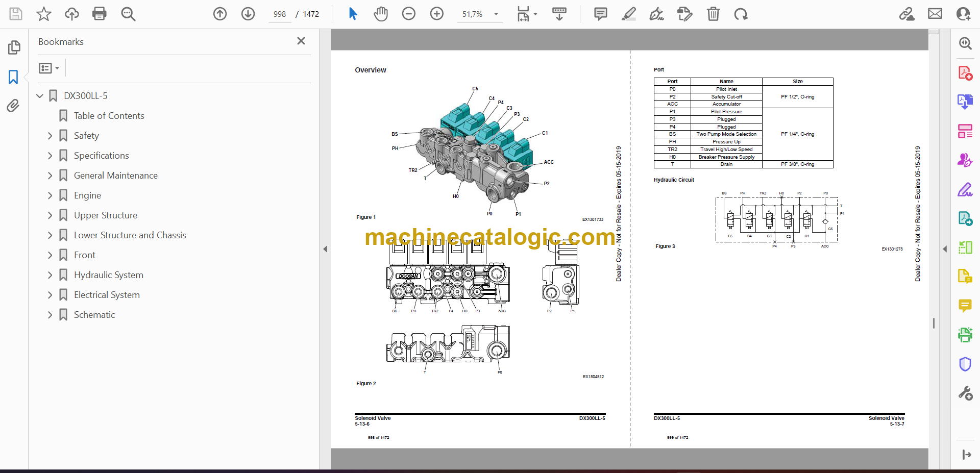Collapse right tools pane arrow
Image resolution: width=980 pixels, height=473 pixels.
coord(945,249)
